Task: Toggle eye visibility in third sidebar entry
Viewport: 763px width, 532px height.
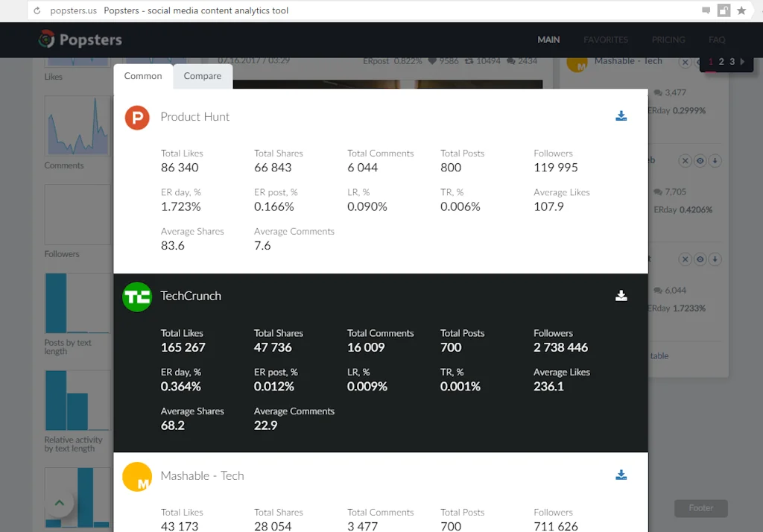Action: [x=700, y=259]
